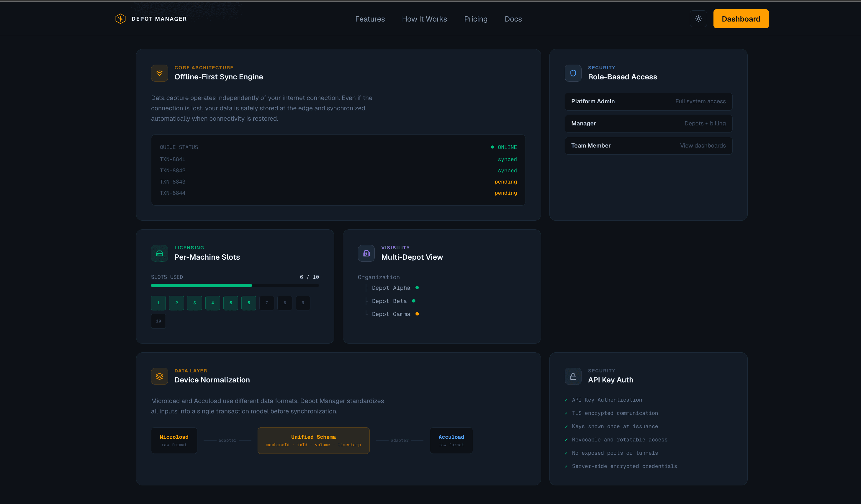Click the ONLINE status label

point(507,147)
